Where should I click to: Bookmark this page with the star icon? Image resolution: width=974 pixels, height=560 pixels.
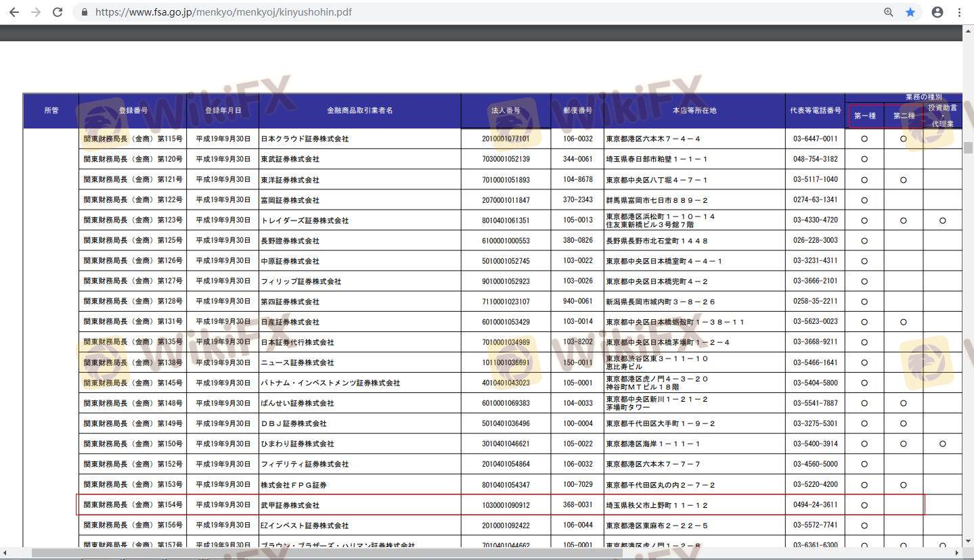click(910, 12)
